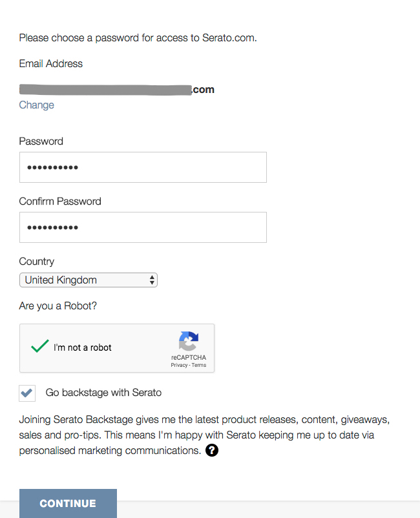The width and height of the screenshot is (420, 518).
Task: Click into the Password field
Action: [143, 167]
